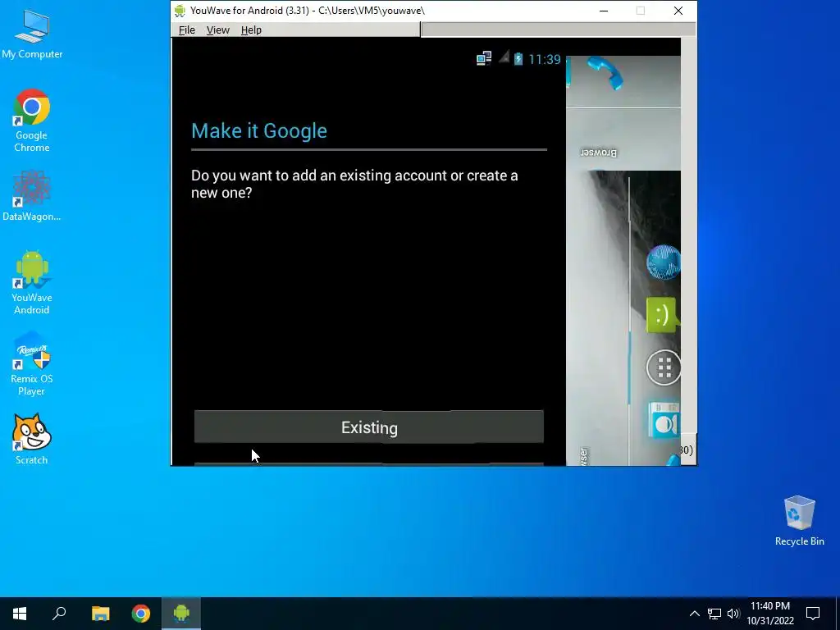Select the Google Chrome desktop shortcut

(x=32, y=121)
